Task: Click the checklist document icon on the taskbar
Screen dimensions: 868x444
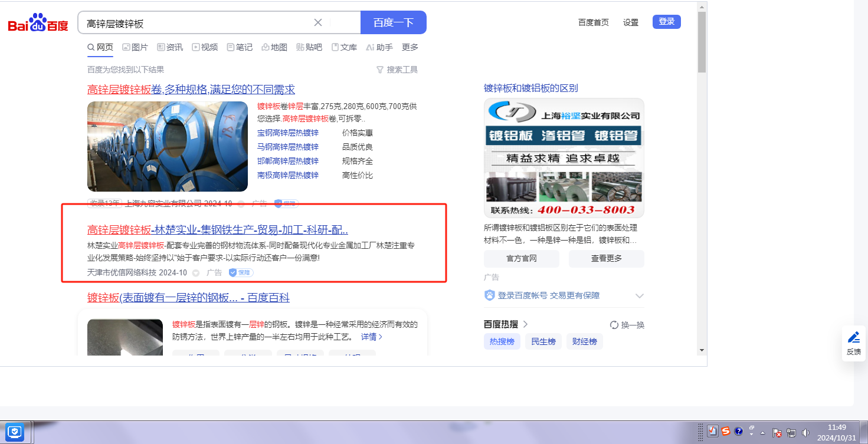Action: (713, 431)
